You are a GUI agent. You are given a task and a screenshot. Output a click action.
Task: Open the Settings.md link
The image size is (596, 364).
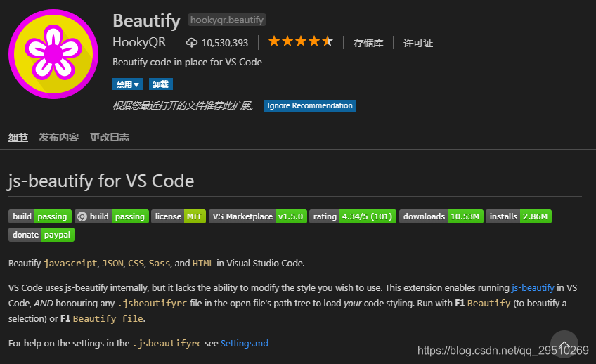point(245,344)
